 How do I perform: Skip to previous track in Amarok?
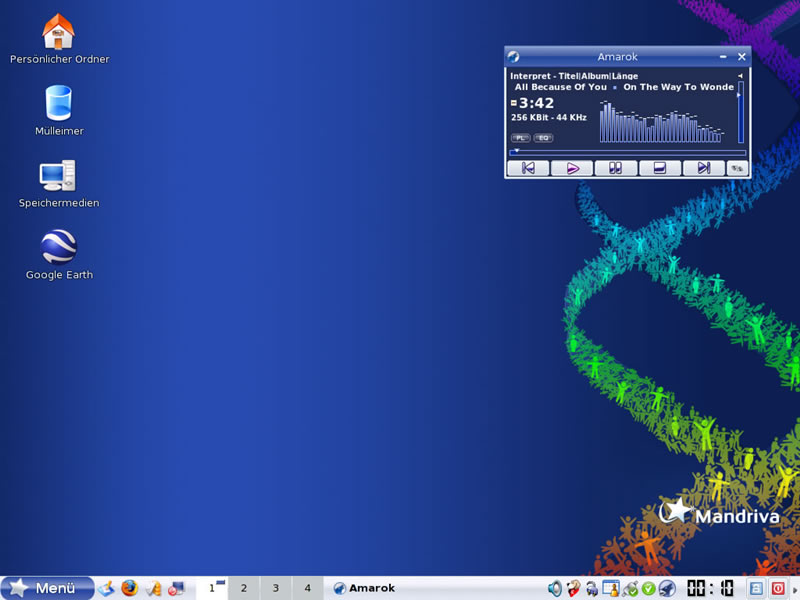click(528, 168)
